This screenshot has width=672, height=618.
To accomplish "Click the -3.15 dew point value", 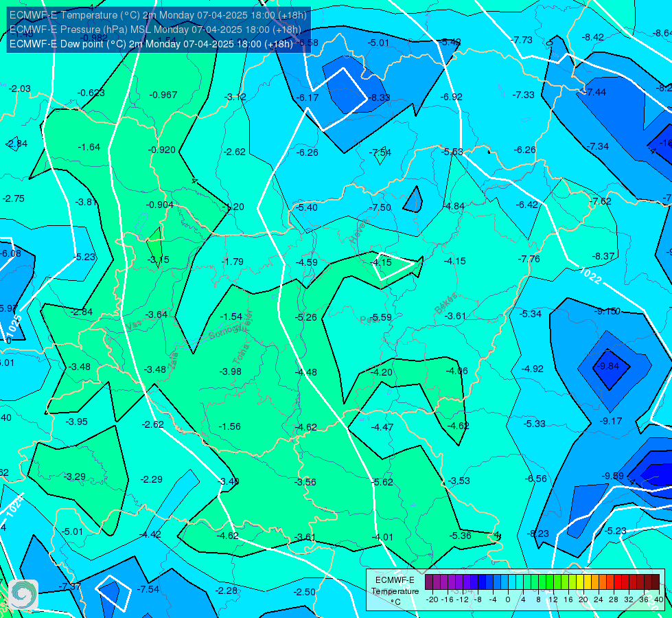I will click(158, 260).
